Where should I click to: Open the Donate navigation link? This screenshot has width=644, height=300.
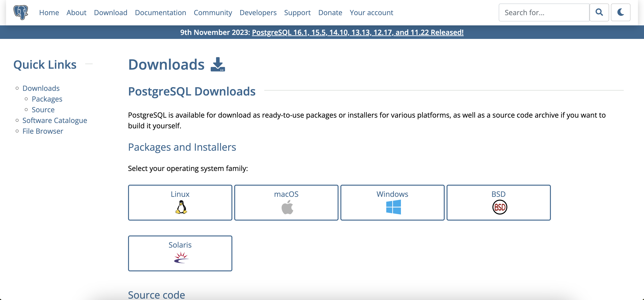[330, 12]
